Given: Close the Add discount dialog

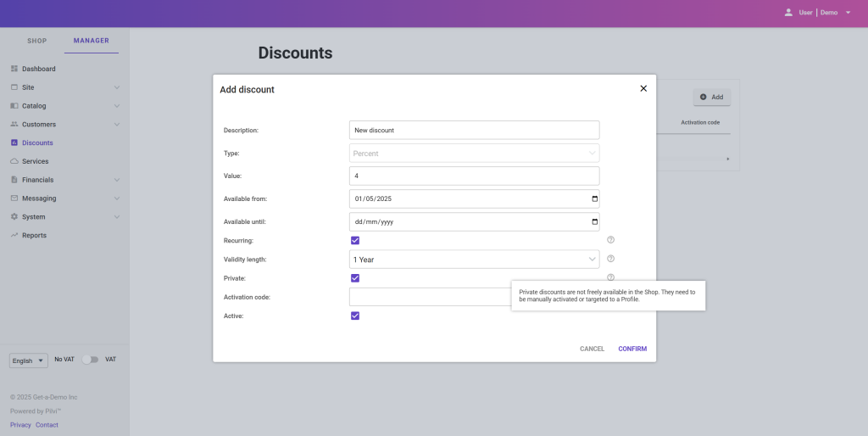Looking at the screenshot, I should click(x=643, y=88).
